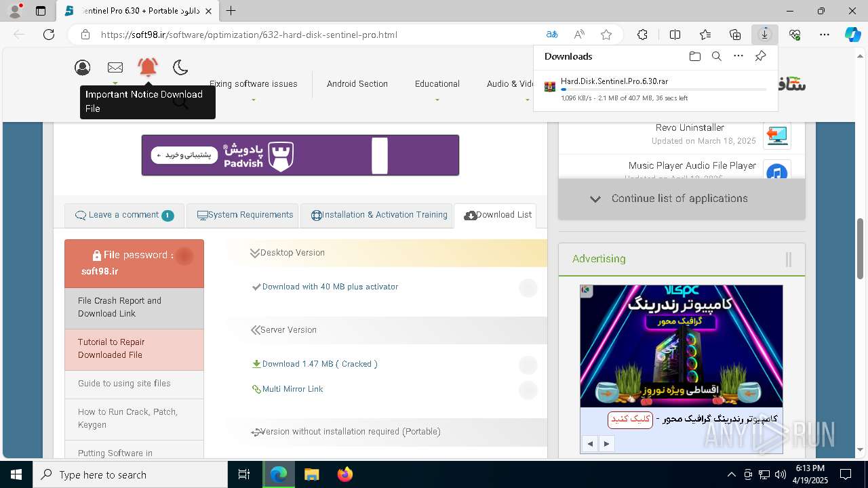Close the Hard Disk Sentinel tab
The width and height of the screenshot is (868, 488).
pyautogui.click(x=209, y=11)
